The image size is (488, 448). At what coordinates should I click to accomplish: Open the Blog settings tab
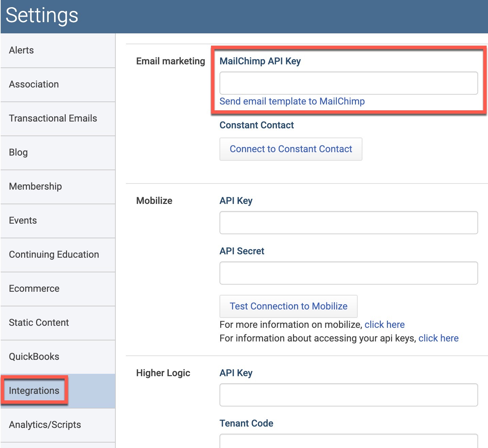click(58, 153)
